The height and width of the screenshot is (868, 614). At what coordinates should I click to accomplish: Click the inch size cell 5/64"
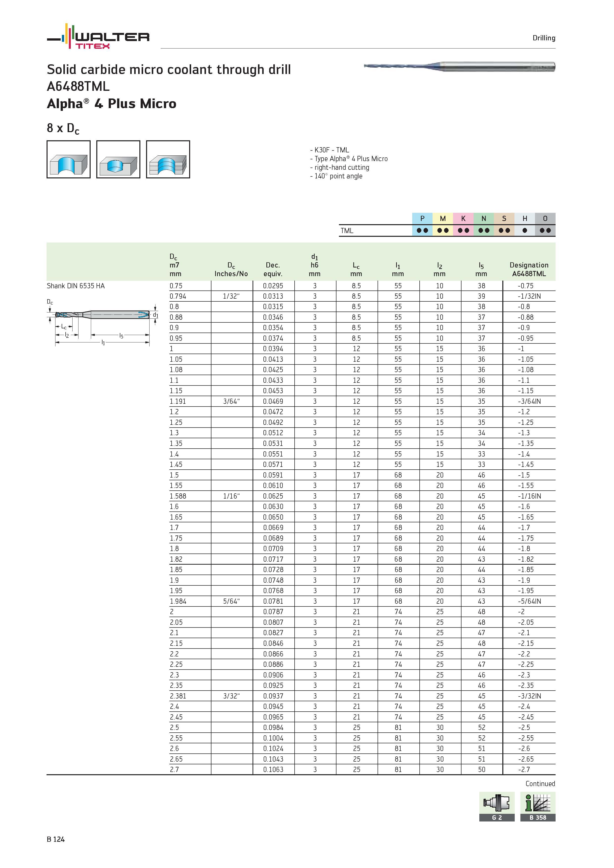pos(231,601)
